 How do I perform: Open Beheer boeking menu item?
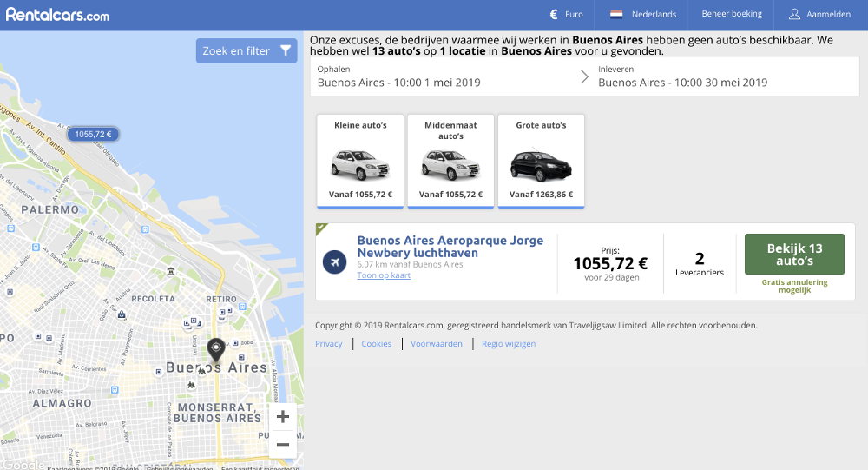click(732, 14)
